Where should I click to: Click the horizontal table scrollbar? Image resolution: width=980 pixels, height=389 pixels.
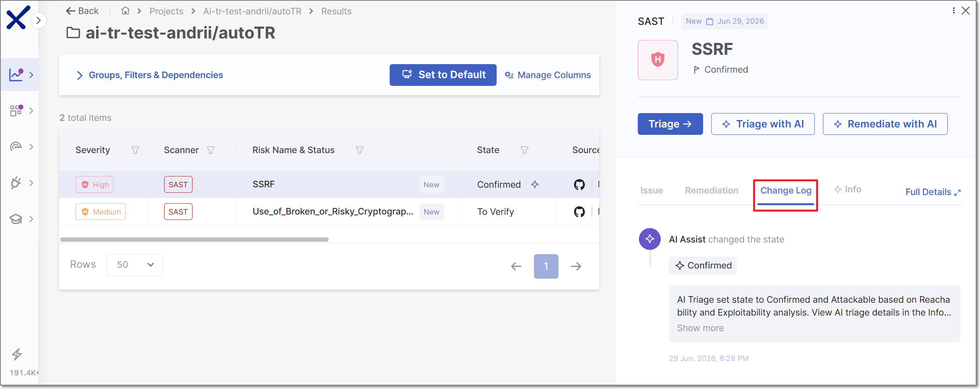(x=194, y=239)
